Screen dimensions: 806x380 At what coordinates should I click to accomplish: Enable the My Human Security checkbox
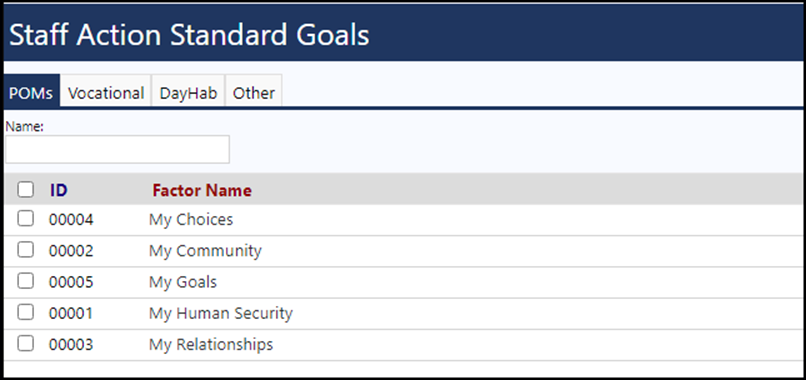click(x=26, y=313)
